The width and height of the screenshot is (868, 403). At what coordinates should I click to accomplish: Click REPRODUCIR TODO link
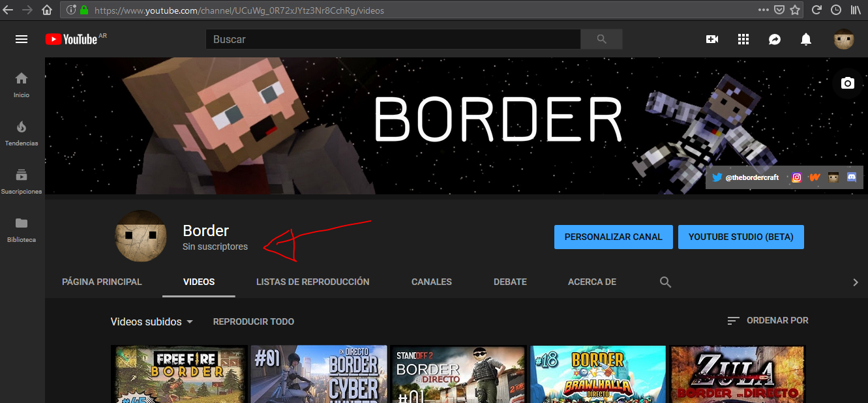coord(254,321)
